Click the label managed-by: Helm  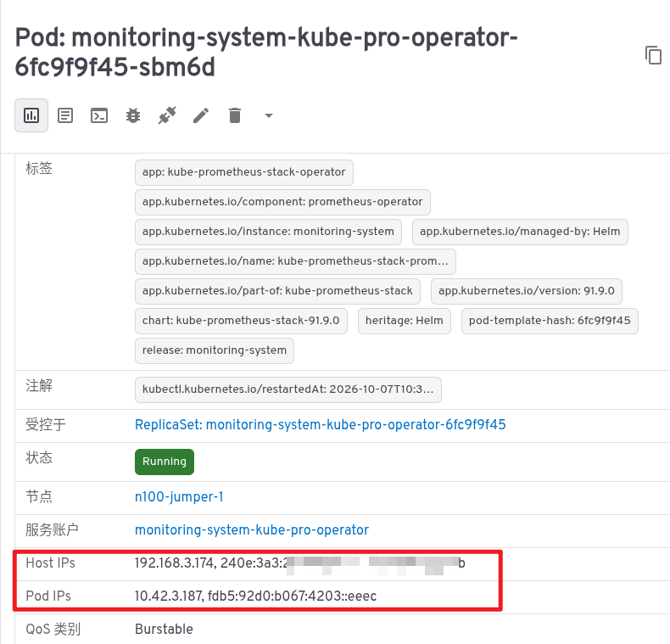520,232
